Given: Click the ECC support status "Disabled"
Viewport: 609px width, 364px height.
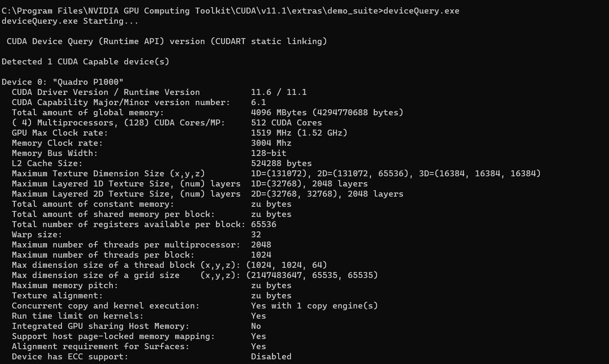Looking at the screenshot, I should point(271,356).
